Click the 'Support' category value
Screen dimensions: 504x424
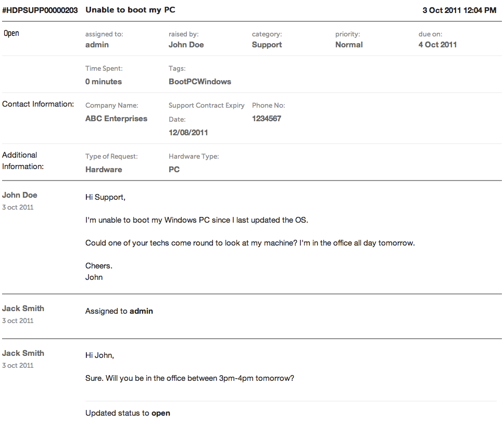tap(267, 45)
